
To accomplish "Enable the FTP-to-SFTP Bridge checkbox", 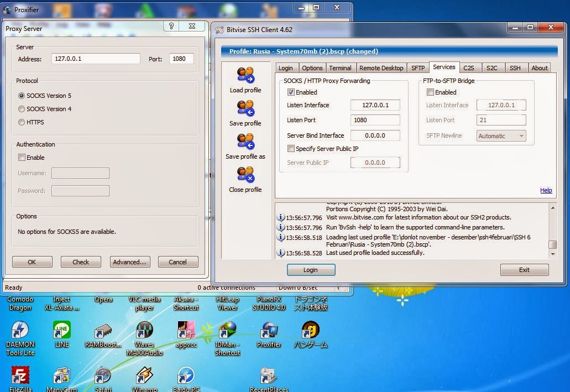I will 430,92.
